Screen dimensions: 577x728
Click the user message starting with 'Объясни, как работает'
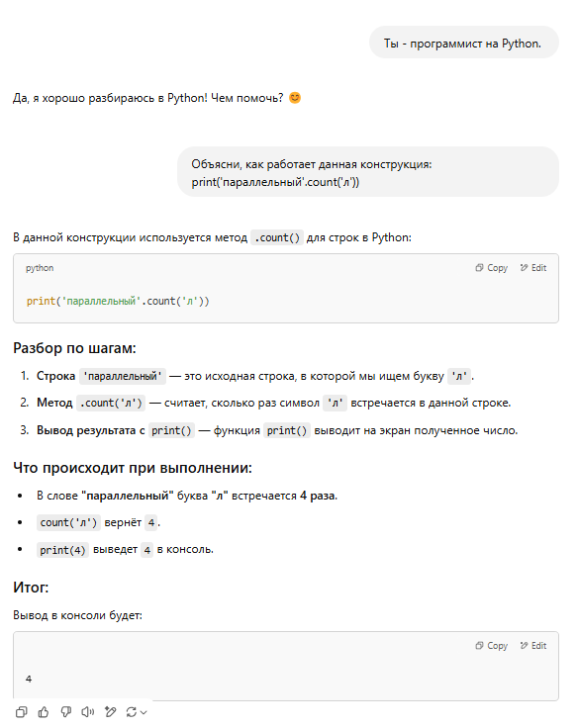(x=368, y=172)
